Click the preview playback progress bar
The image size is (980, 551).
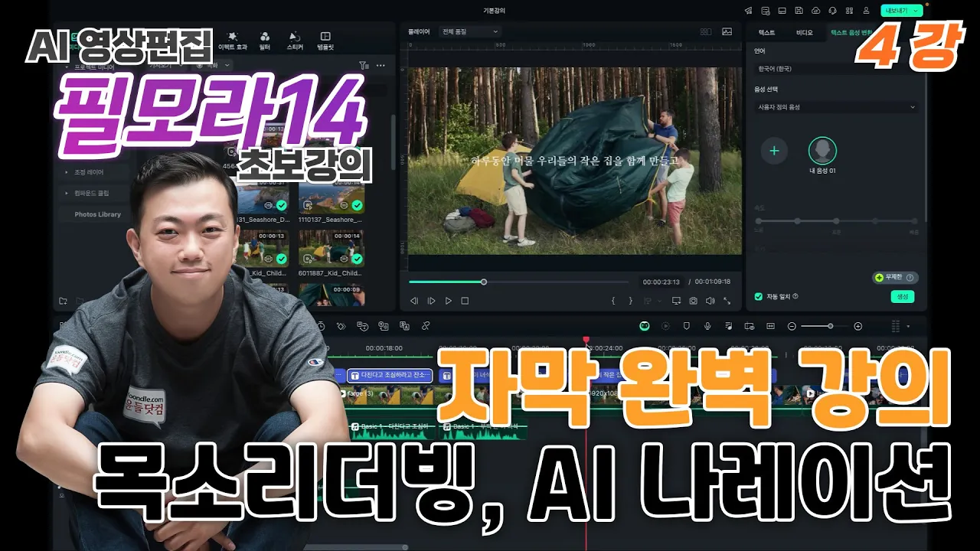518,282
